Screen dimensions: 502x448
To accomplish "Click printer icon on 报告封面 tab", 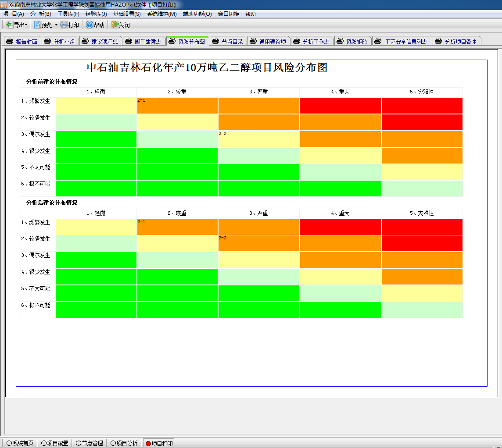I will click(10, 41).
